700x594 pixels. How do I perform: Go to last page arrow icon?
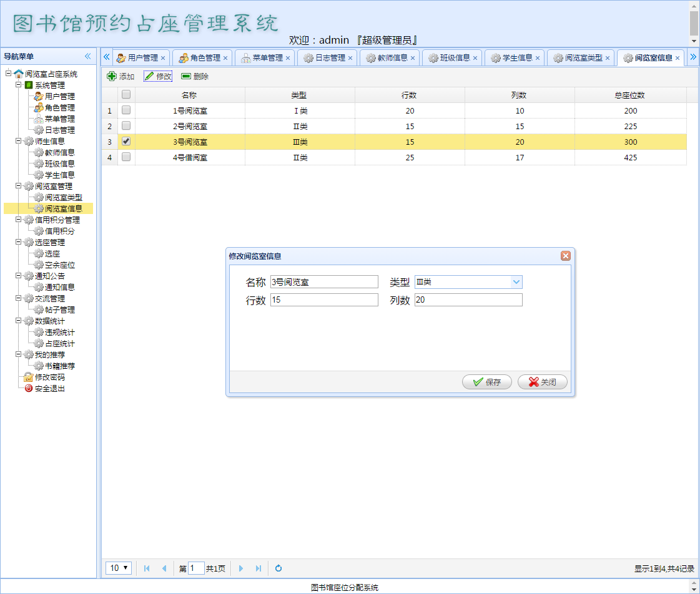tap(259, 568)
